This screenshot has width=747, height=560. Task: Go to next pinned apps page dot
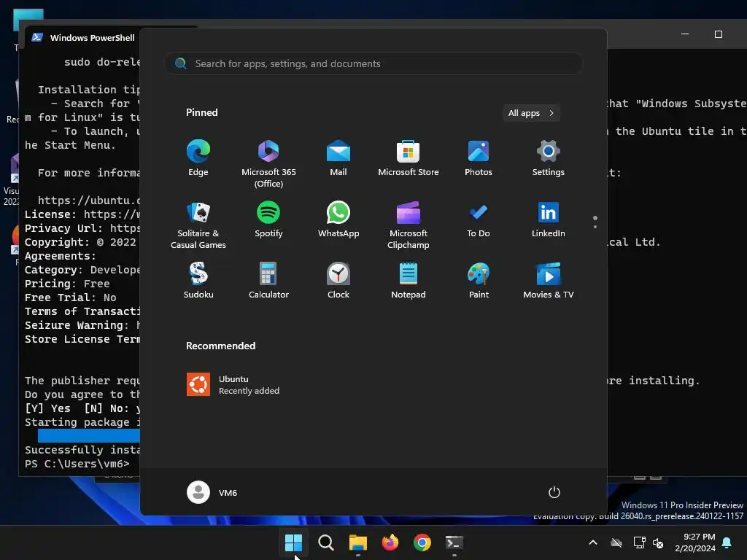pos(595,227)
